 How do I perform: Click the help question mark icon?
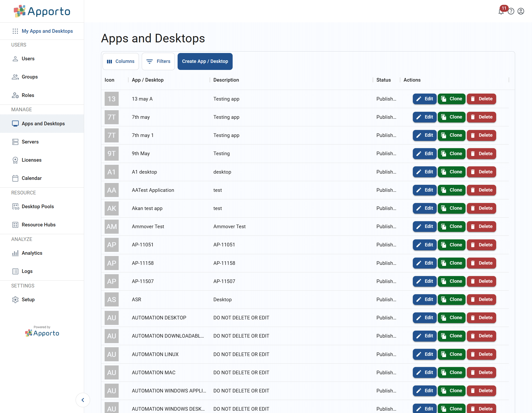[x=511, y=11]
